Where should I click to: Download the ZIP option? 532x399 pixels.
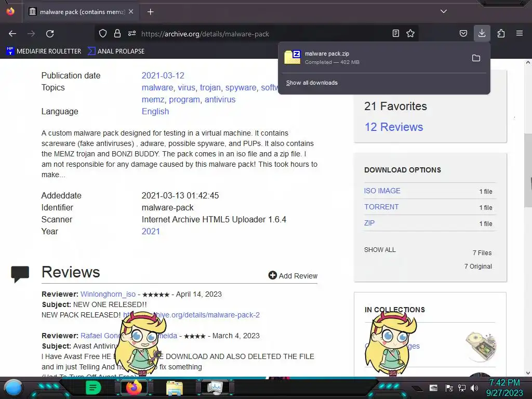(369, 223)
